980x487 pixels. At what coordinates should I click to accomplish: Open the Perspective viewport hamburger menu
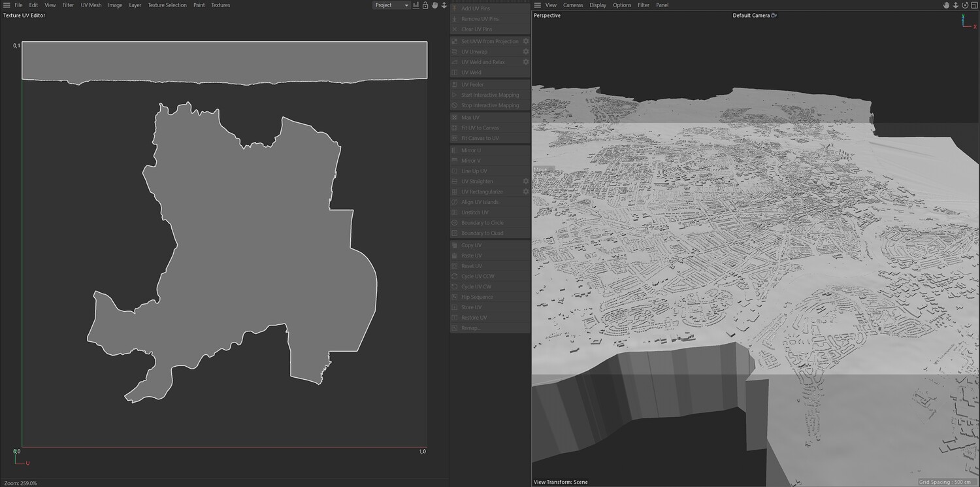[538, 5]
